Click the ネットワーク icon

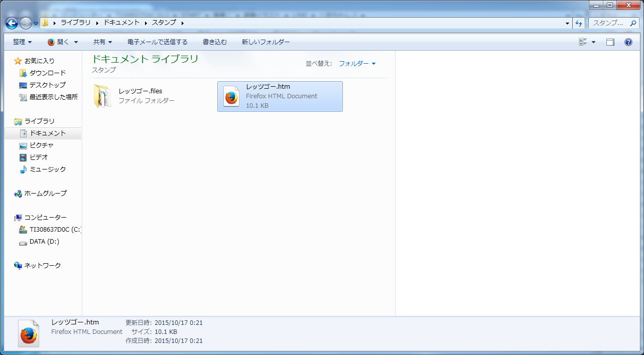18,265
